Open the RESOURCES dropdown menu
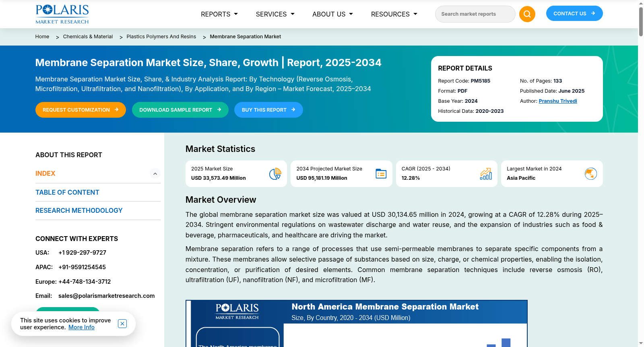The height and width of the screenshot is (347, 644). click(394, 14)
